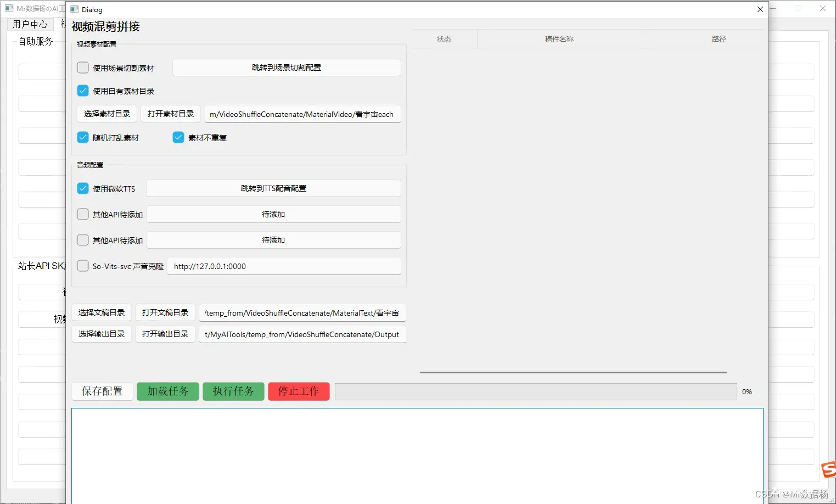Click 打开输出目录 button
The width and height of the screenshot is (836, 504).
tap(165, 334)
